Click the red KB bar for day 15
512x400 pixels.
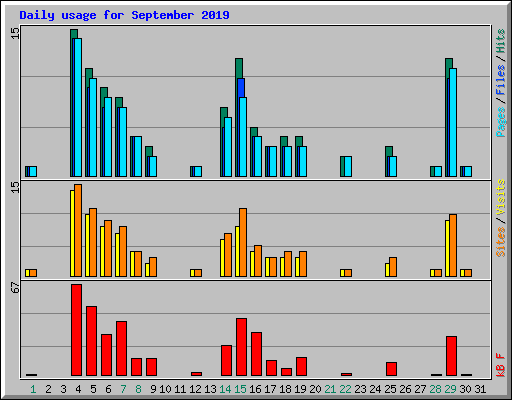tap(241, 347)
